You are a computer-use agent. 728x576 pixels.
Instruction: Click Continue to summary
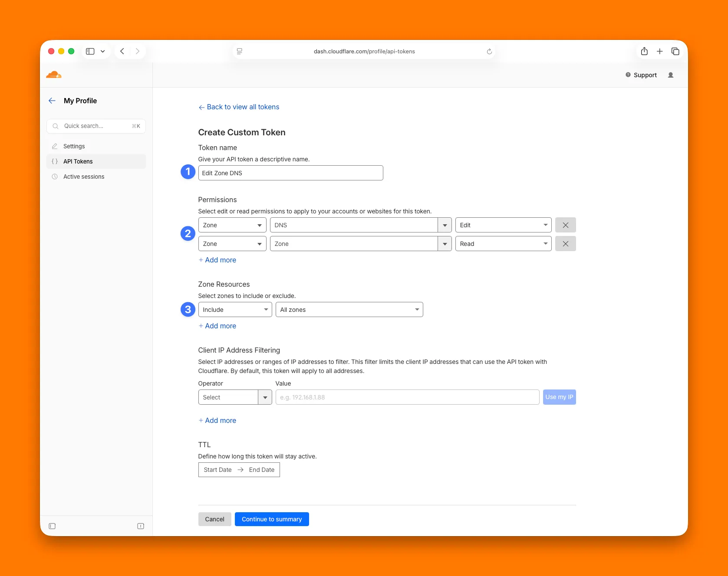tap(272, 519)
